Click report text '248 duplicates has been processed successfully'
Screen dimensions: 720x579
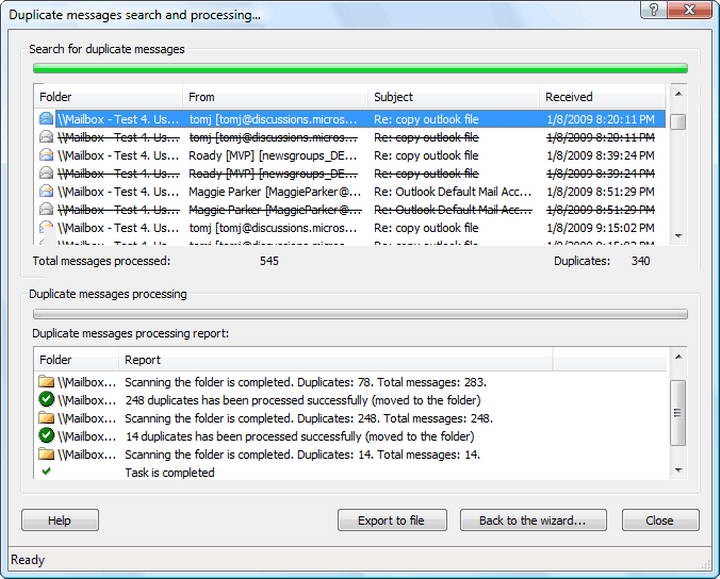[x=303, y=400]
